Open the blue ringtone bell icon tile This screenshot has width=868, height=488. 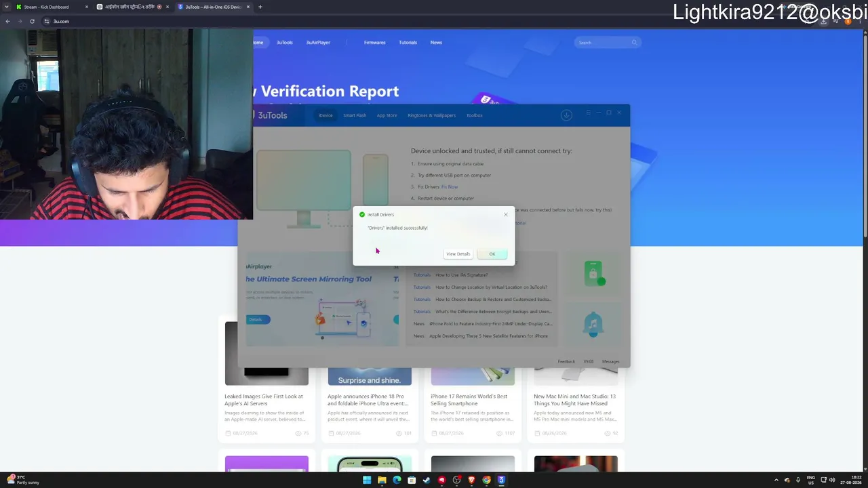(593, 324)
